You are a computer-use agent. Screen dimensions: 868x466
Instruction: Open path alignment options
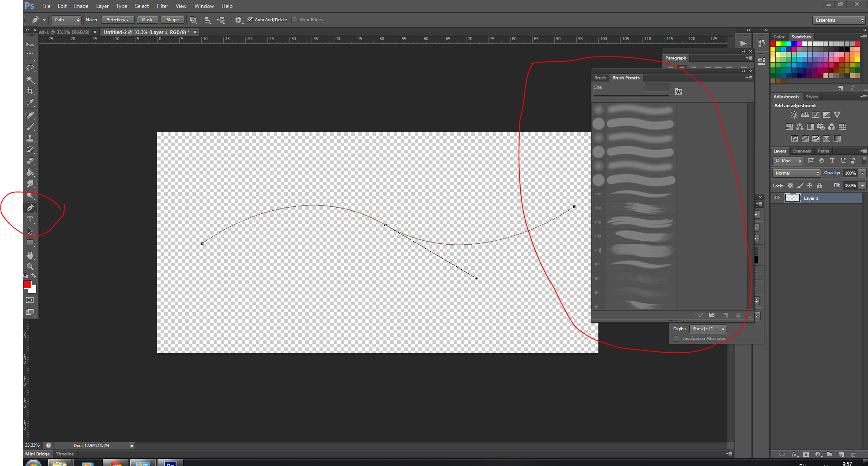tap(207, 20)
